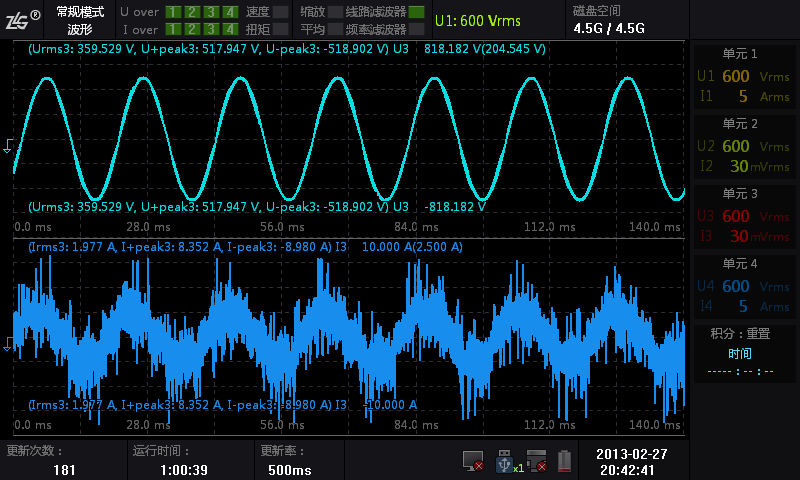Click the integration timer dashes display
This screenshot has width=800, height=480.
point(740,371)
